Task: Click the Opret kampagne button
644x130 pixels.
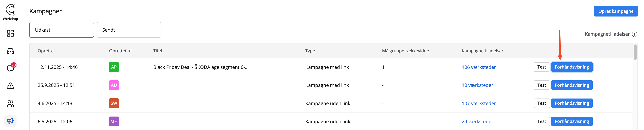Action: (616, 11)
